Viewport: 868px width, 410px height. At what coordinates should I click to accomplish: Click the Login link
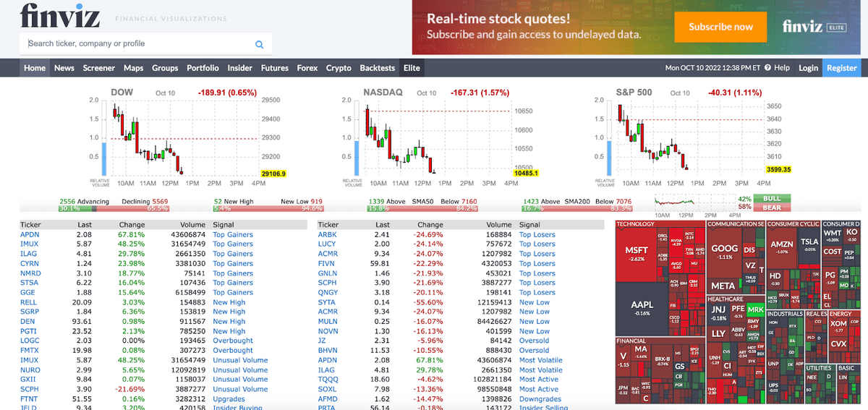(808, 68)
